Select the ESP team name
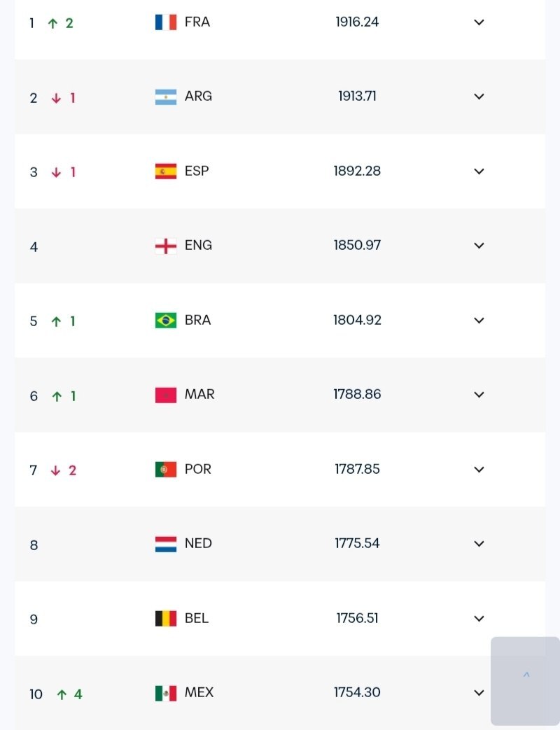Screen dimensions: 560x730 tap(197, 171)
